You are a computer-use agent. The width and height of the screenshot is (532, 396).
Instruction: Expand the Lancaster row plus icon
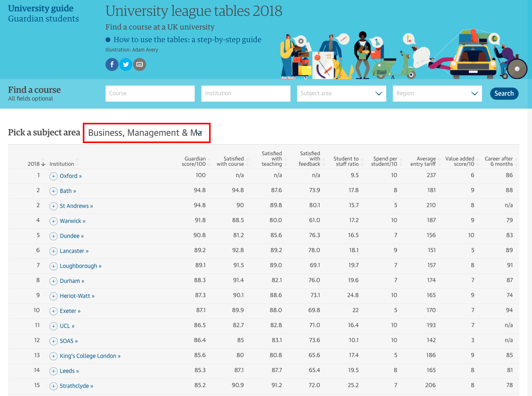[54, 251]
